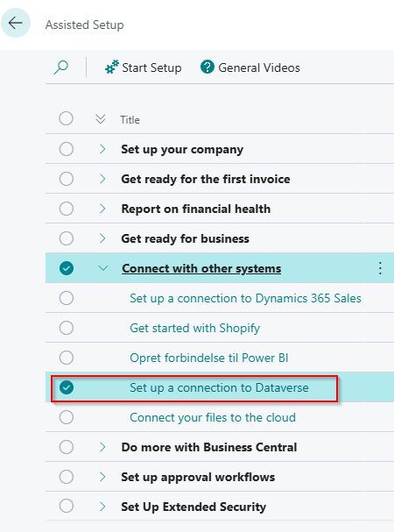Click the General Videos question mark icon
394x532 pixels.
click(x=208, y=67)
